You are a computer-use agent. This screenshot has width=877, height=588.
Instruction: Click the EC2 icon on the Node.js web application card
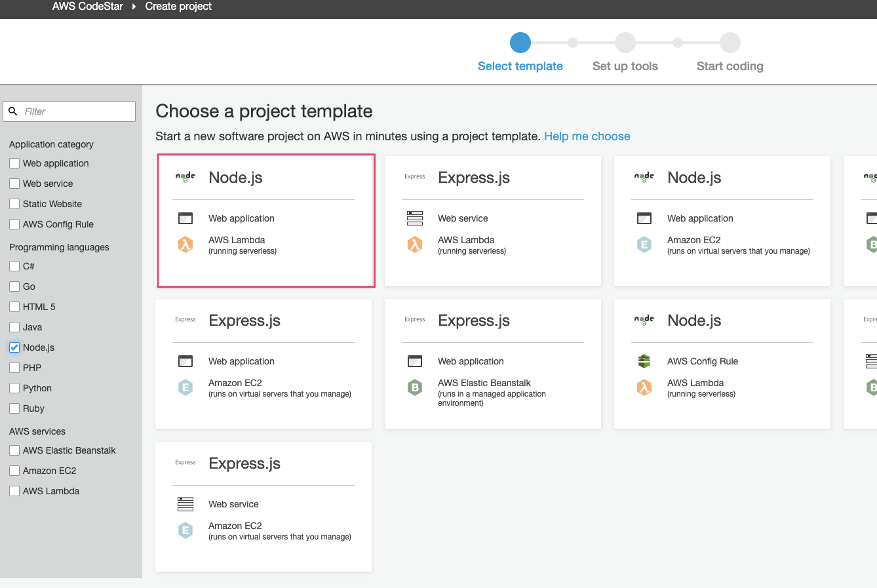[644, 245]
